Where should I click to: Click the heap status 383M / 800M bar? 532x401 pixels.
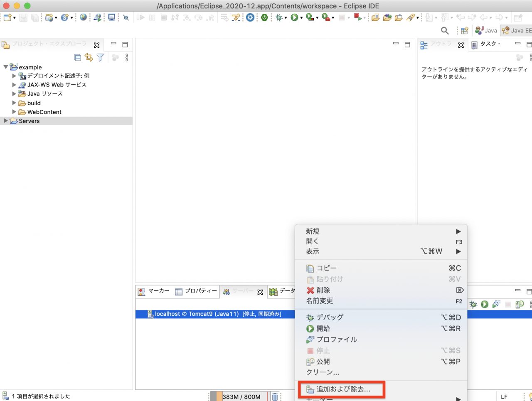point(239,396)
